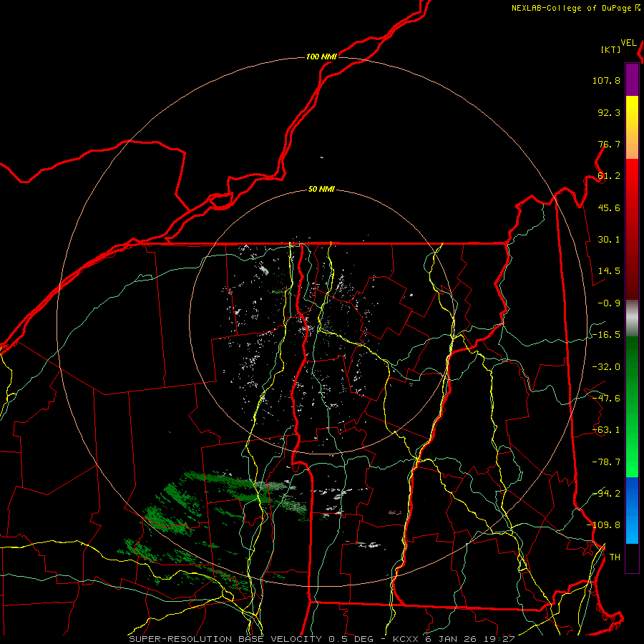
Task: Click the TH label under the color bar
Action: (x=615, y=557)
